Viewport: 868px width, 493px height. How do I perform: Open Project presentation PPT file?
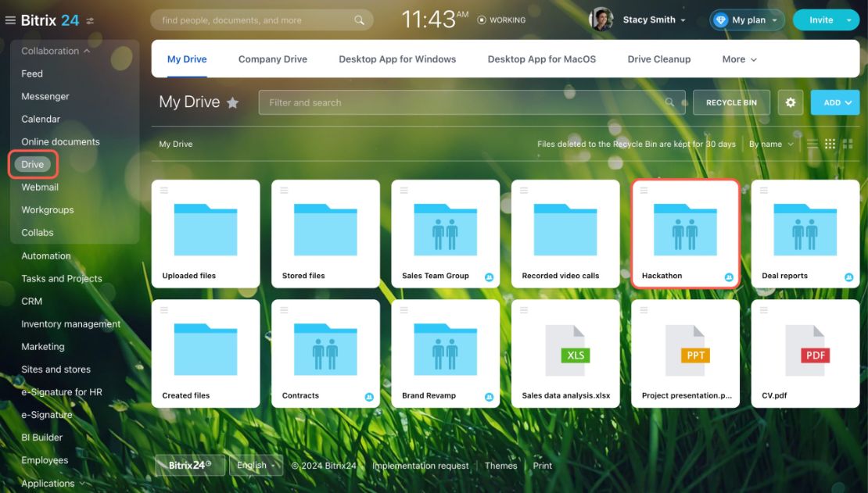tap(685, 354)
